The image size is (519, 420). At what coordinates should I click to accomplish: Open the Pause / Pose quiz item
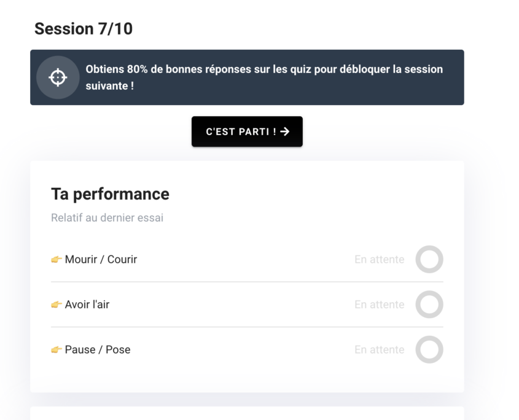point(98,350)
